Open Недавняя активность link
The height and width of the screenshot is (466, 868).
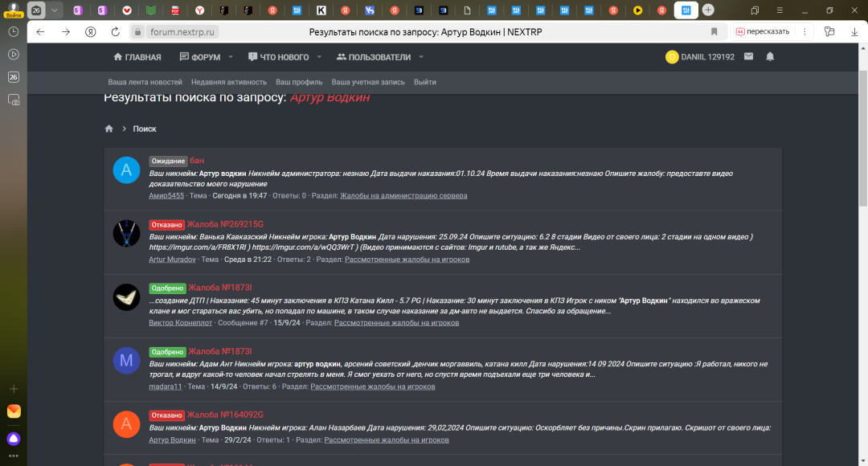[x=228, y=82]
